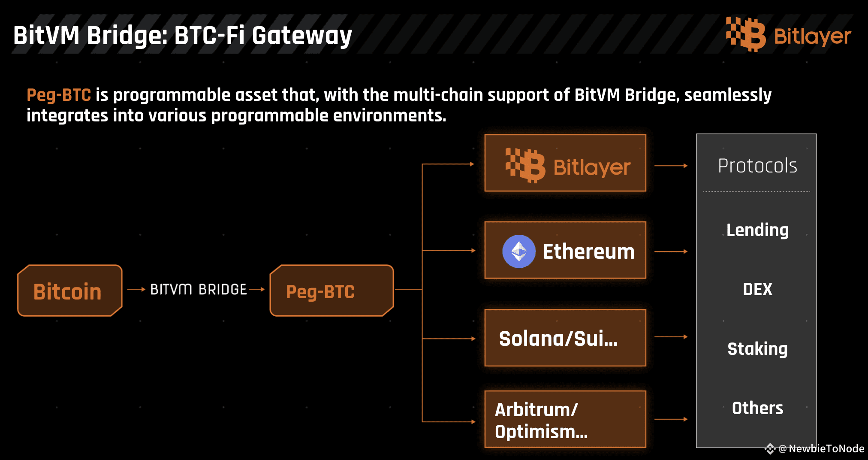Choose the Arbitrum/Optimism... chain box

coord(565,419)
